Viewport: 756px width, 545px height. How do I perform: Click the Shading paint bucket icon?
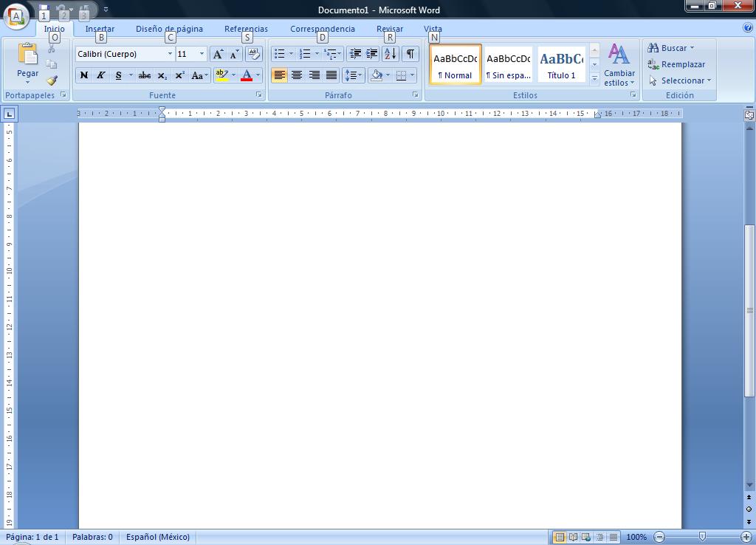(377, 76)
